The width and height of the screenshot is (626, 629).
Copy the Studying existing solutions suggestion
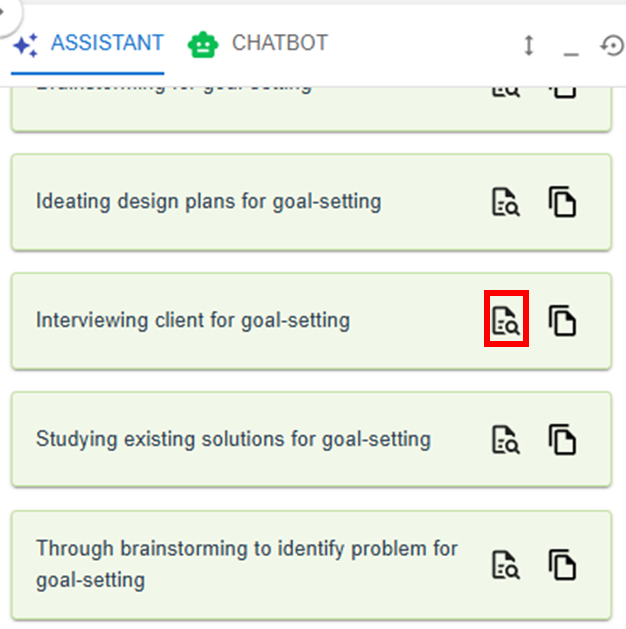coord(563,439)
